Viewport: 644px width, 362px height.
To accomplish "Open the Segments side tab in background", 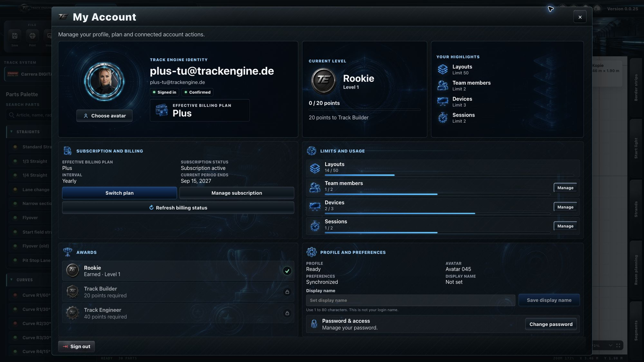I will point(636,331).
